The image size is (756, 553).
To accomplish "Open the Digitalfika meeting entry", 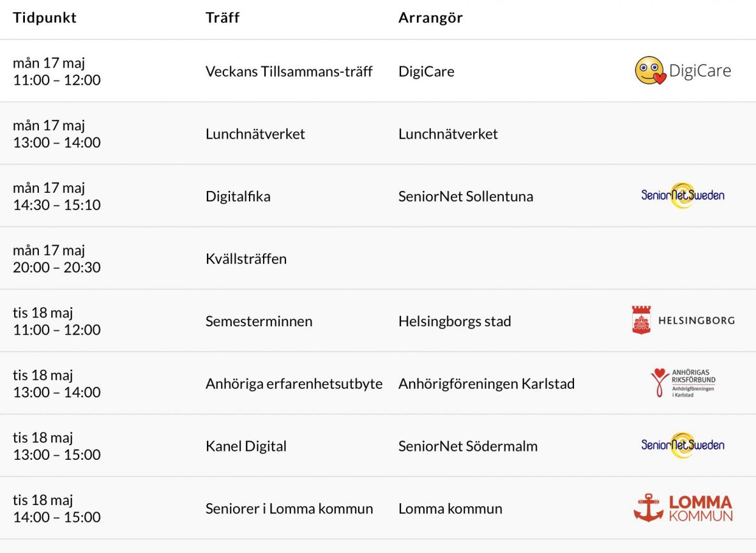I will 238,196.
